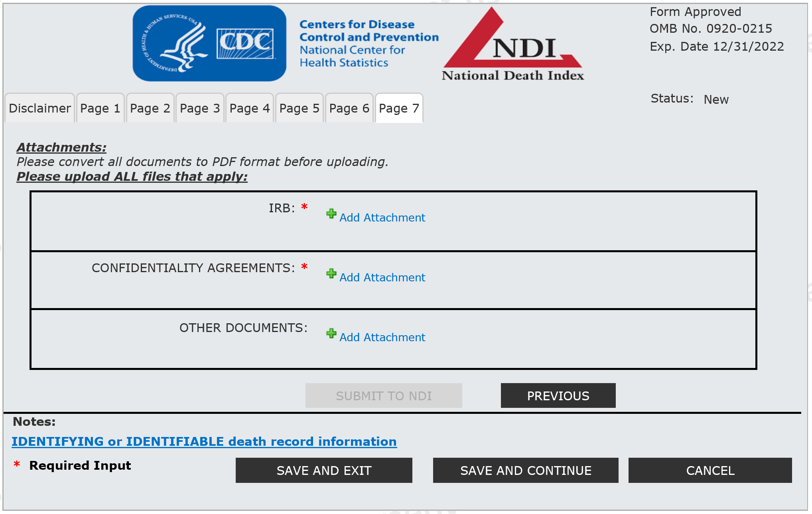Click green plus icon for Other Documents
Viewport: 812px width, 514px height.
331,334
